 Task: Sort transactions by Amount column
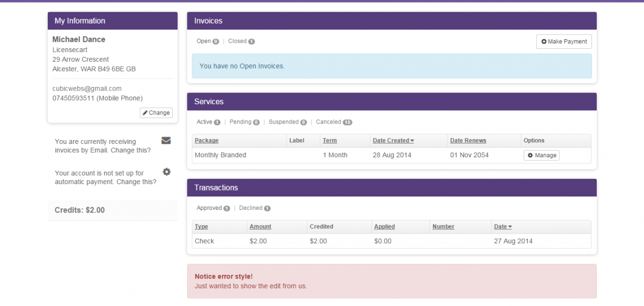(260, 227)
